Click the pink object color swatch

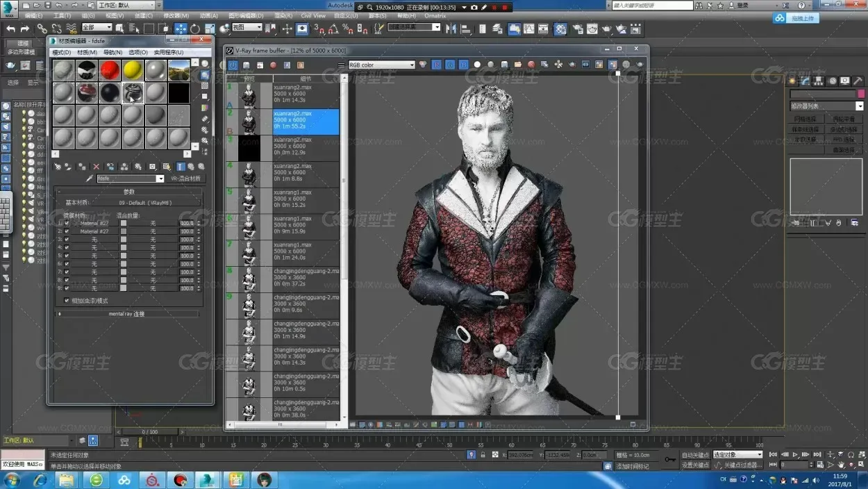pos(861,94)
